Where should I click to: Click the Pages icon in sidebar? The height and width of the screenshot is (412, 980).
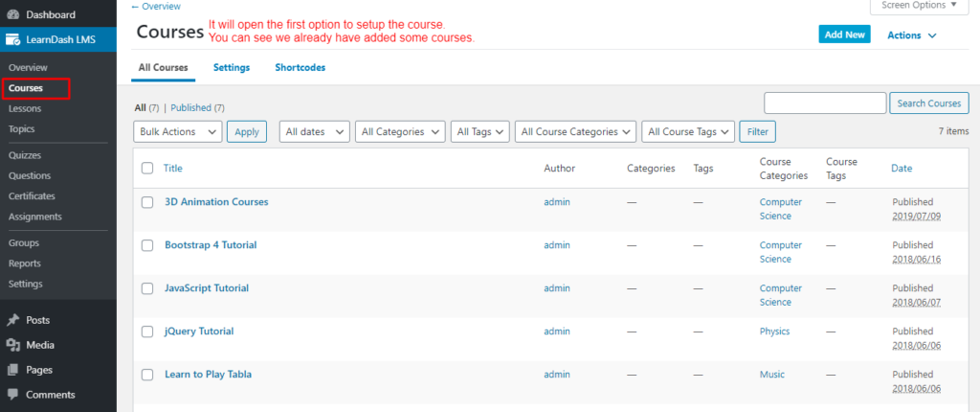point(12,370)
